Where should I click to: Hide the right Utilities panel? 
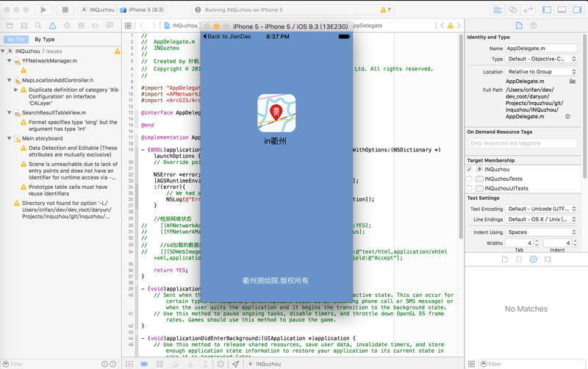pos(576,10)
